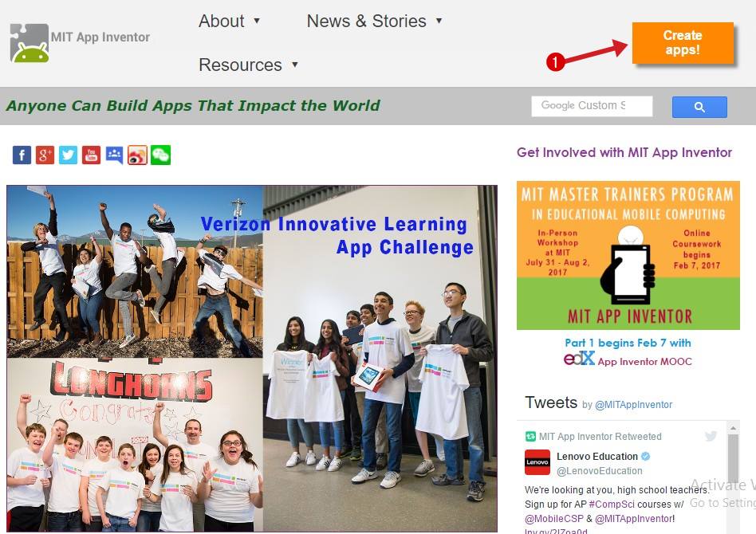
Task: Click the orange Create apps! button
Action: pos(683,43)
